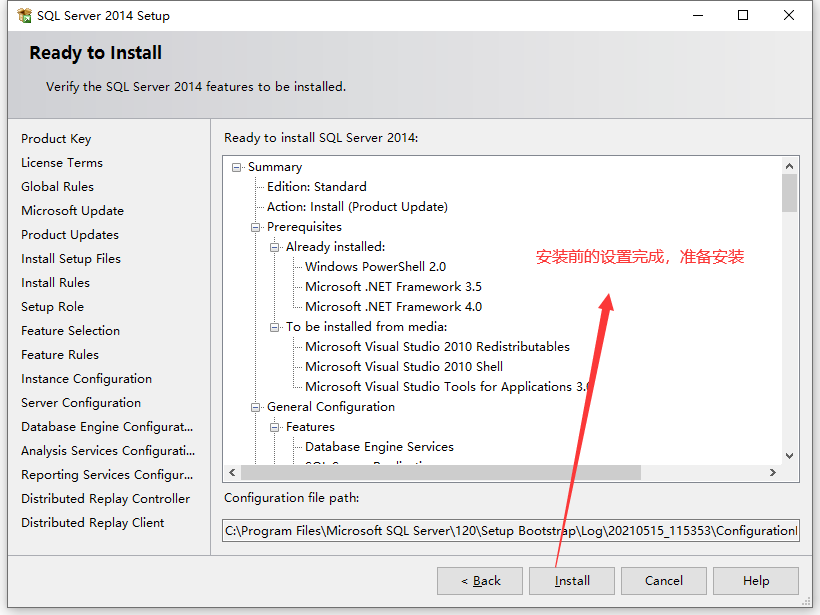Collapse the General Configuration node
Screen dimensions: 820x615
tap(255, 407)
